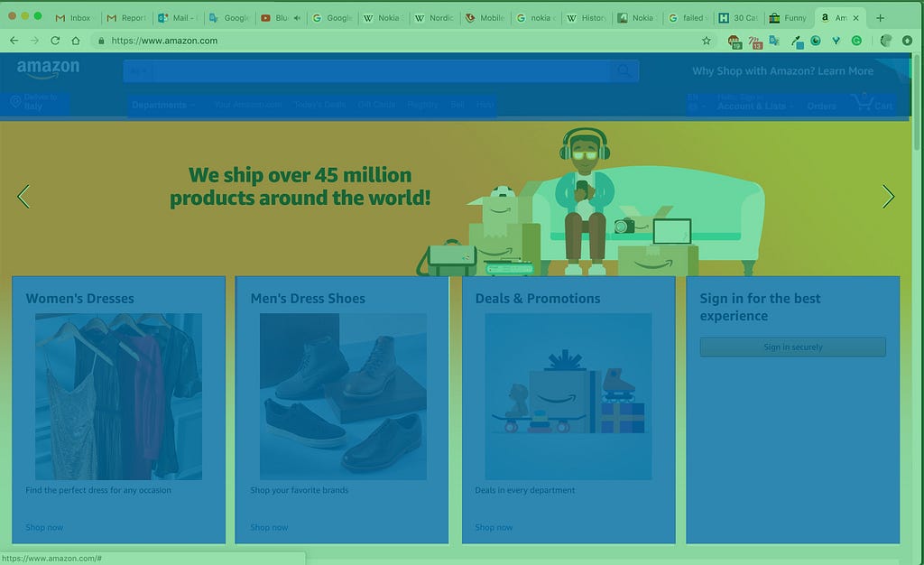Viewport: 924px width, 565px height.
Task: Expand the Departments dropdown
Action: pos(163,105)
